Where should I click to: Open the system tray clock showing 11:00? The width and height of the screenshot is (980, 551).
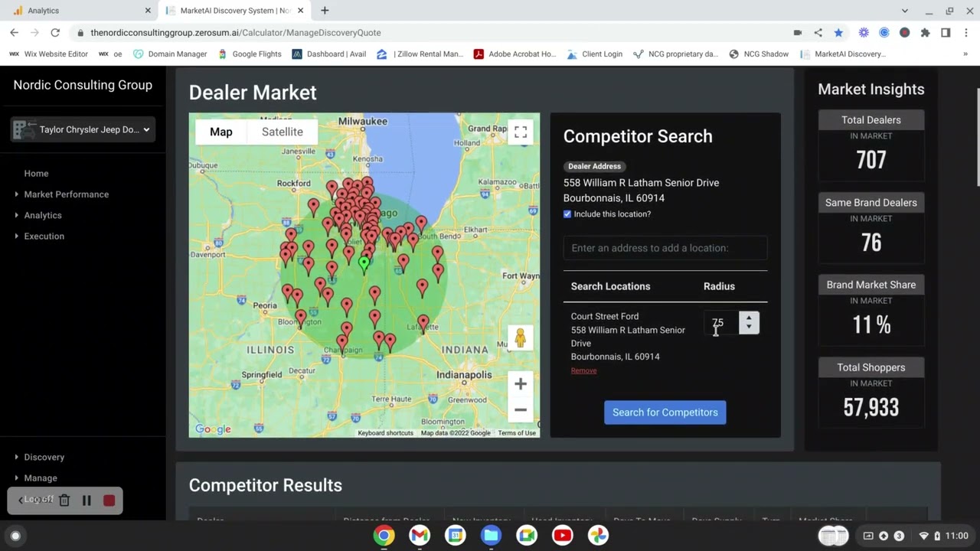click(x=957, y=536)
